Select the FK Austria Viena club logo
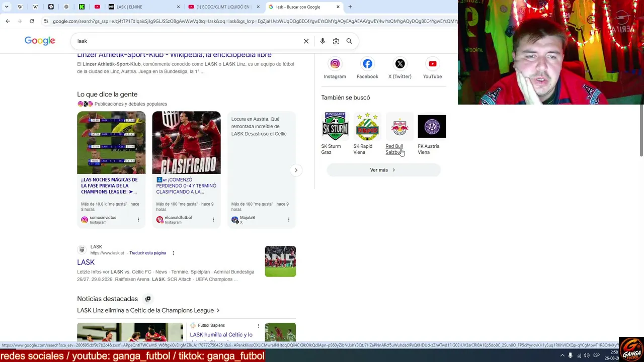This screenshot has height=362, width=644. point(432,126)
